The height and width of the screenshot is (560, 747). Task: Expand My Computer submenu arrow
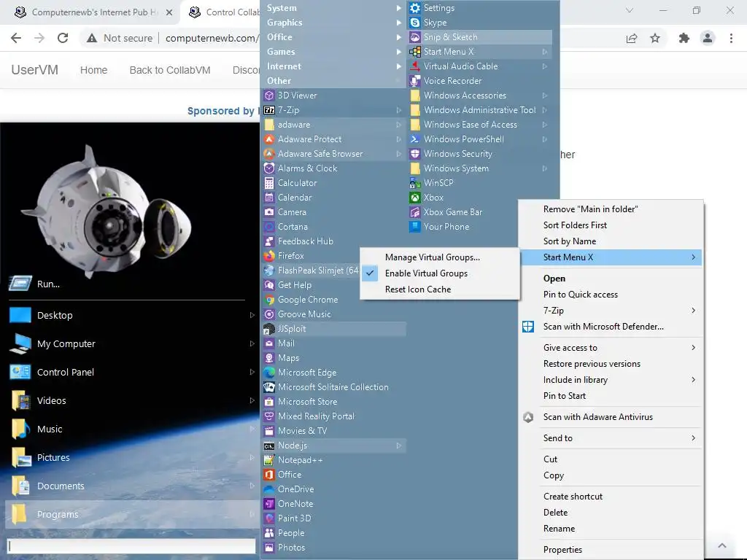[252, 344]
